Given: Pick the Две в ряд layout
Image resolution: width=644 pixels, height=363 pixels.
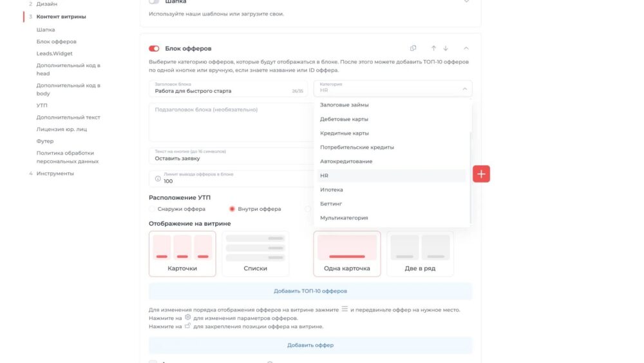Looking at the screenshot, I should 420,253.
